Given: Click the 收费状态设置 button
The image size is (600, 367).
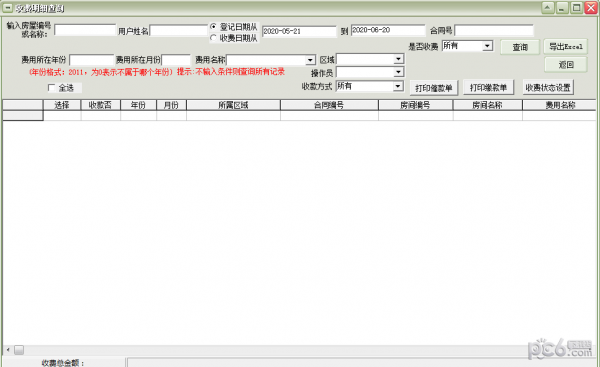Looking at the screenshot, I should pyautogui.click(x=548, y=88).
